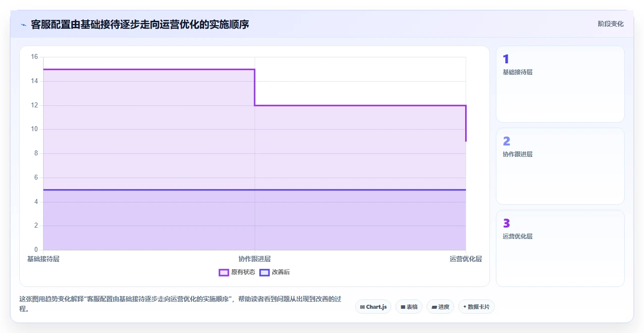Click the number 1 on first card
The width and height of the screenshot is (644, 333).
pyautogui.click(x=506, y=59)
